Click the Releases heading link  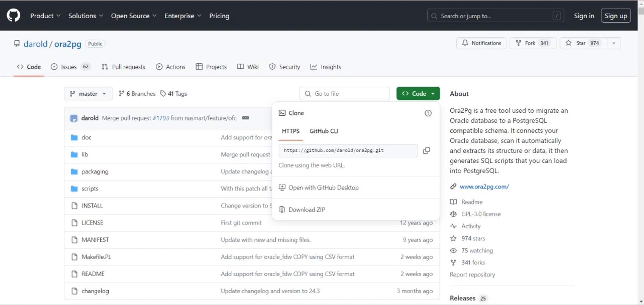click(462, 298)
